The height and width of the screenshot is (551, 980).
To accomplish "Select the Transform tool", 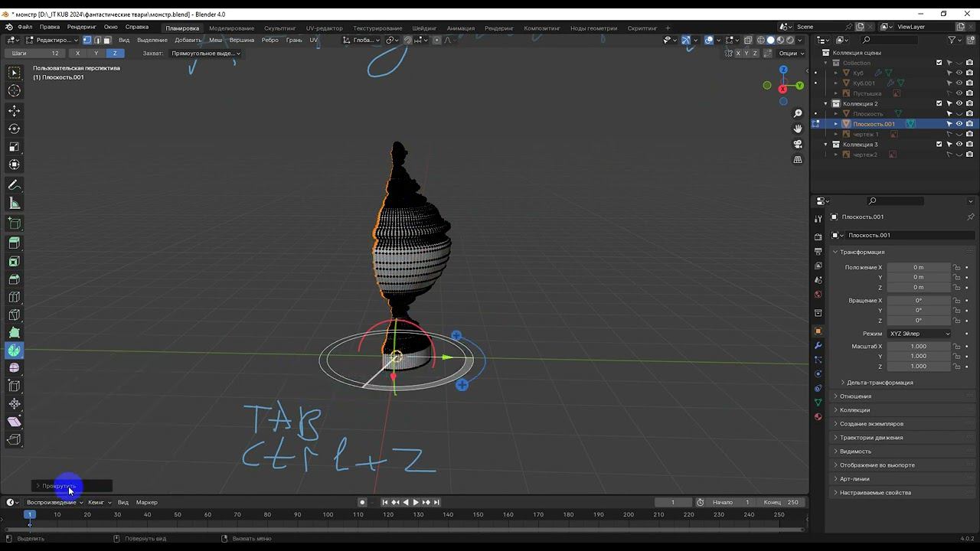I will (15, 165).
